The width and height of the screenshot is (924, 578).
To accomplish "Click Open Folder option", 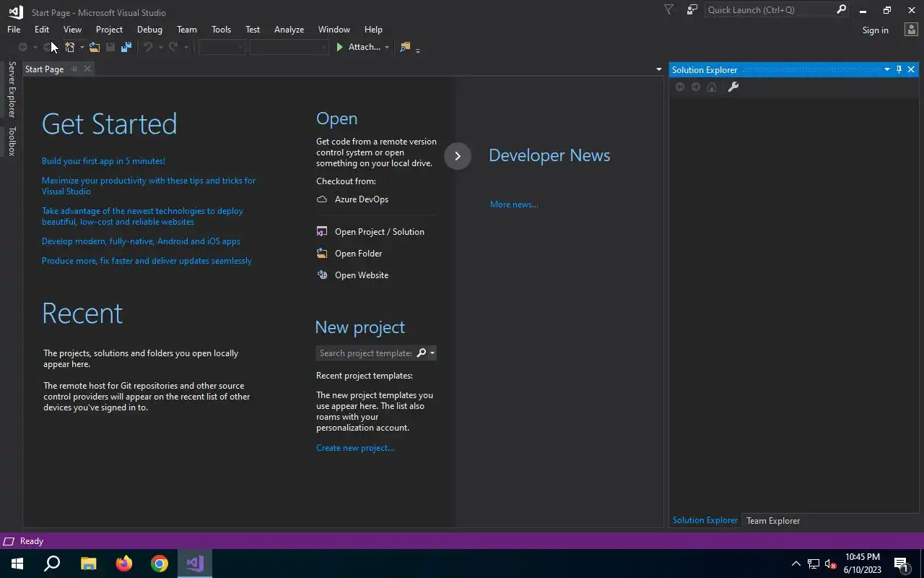I will (x=349, y=254).
